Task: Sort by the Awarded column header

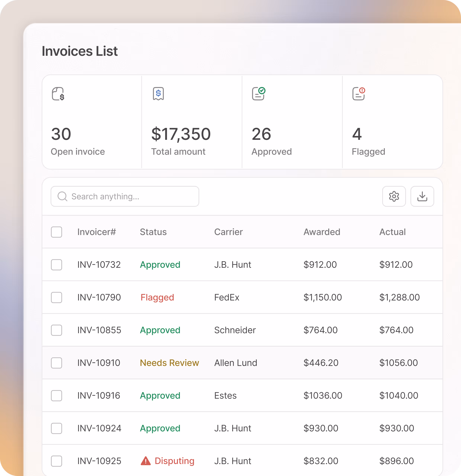Action: tap(322, 232)
